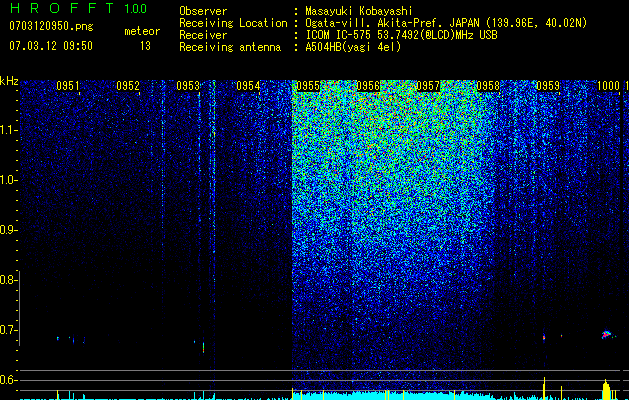Image resolution: width=629 pixels, height=400 pixels.
Task: Click the 0.9 kHz axis label
Action: click(x=8, y=230)
